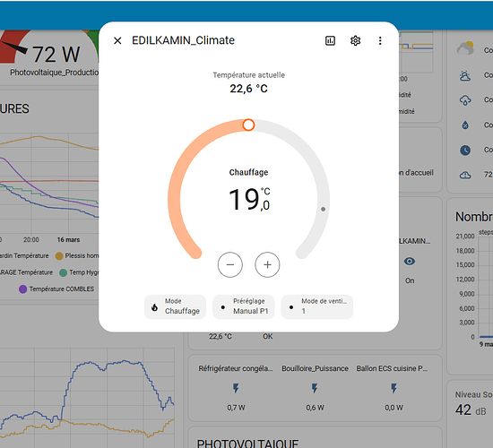Open the Mode Chauffage dropdown

coord(175,306)
